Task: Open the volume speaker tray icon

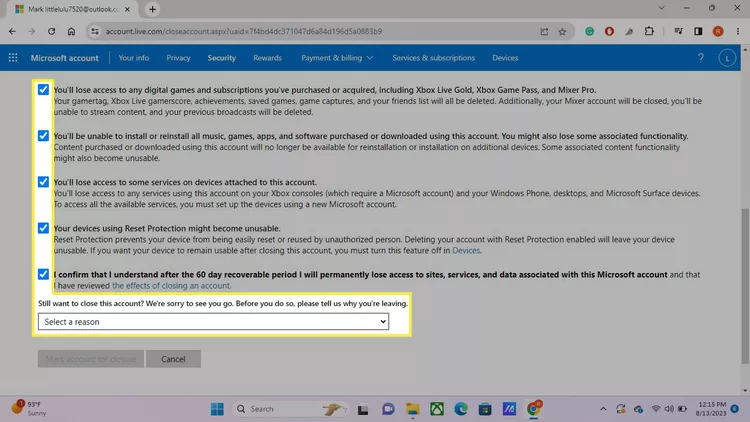Action: (x=669, y=409)
